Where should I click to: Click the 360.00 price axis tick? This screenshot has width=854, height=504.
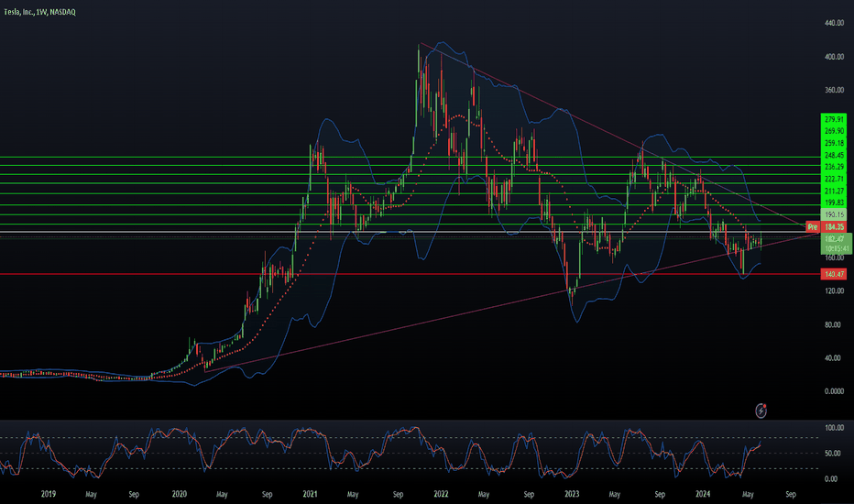tap(834, 90)
